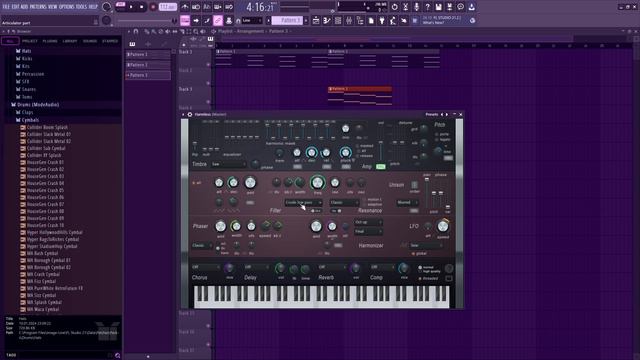Switch to the LIBRARY browser tab
Image resolution: width=640 pixels, height=360 pixels.
(x=70, y=41)
